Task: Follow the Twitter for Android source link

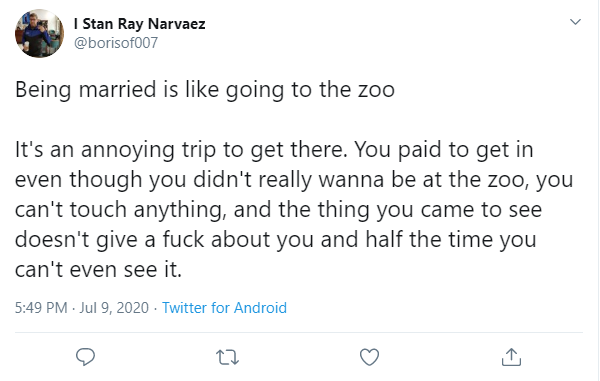Action: point(224,308)
